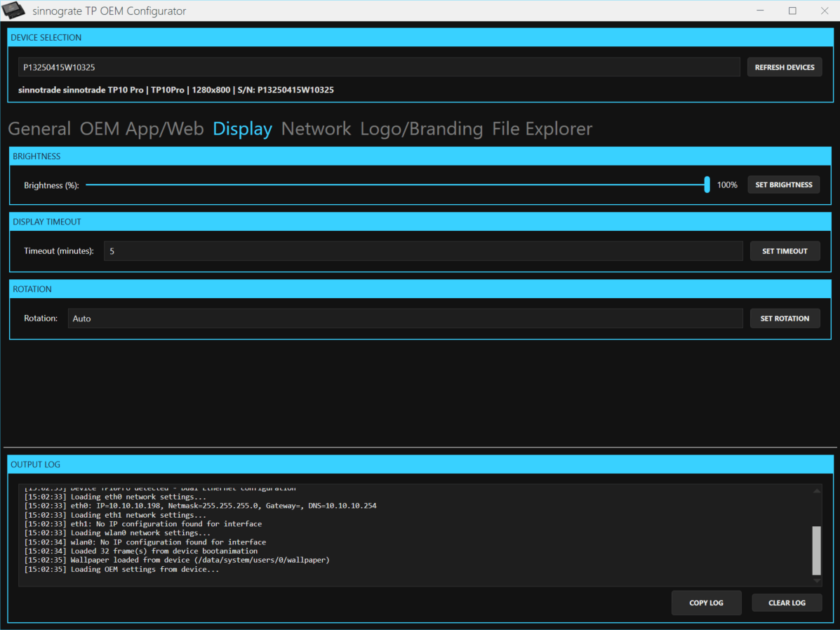Viewport: 840px width, 630px height.
Task: Switch to the General tab
Action: [39, 128]
